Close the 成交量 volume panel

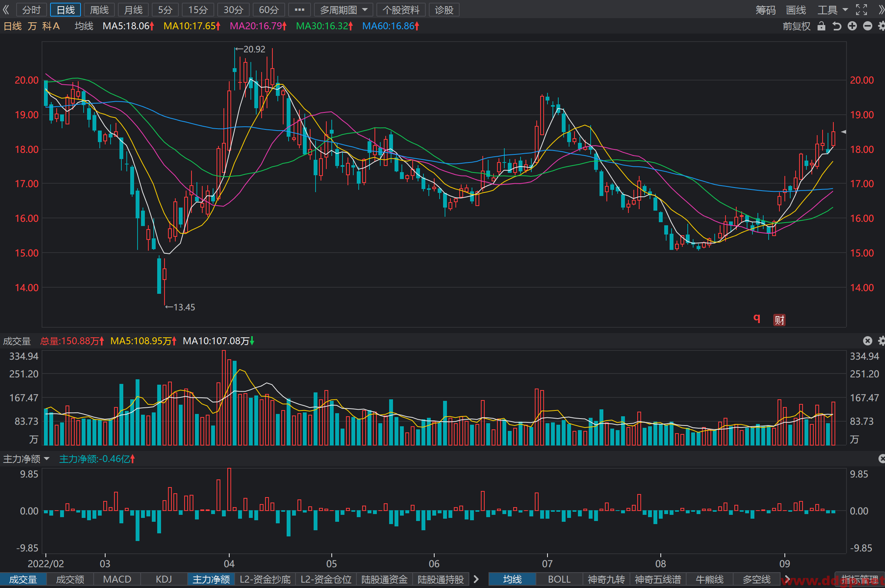867,341
